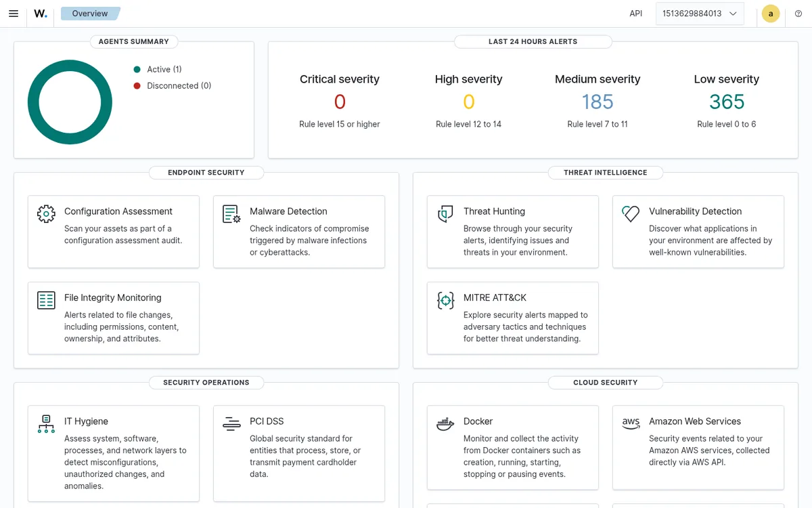Expand the API selector dropdown
This screenshot has width=812, height=508.
pos(700,14)
